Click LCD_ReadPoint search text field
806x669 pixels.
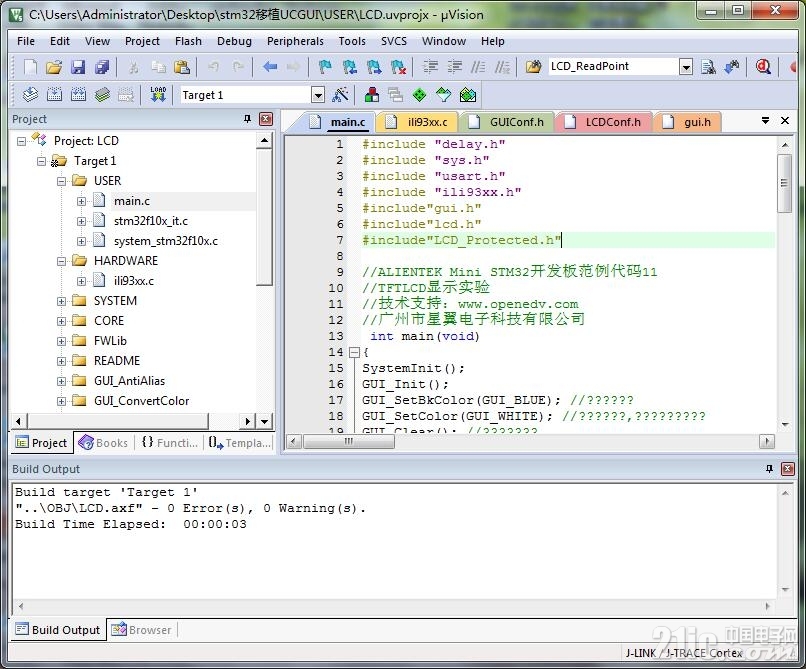(x=613, y=67)
